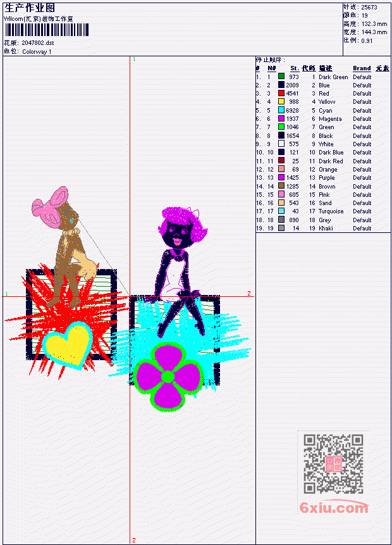Click the stitch count '890' for Grey

(x=294, y=220)
